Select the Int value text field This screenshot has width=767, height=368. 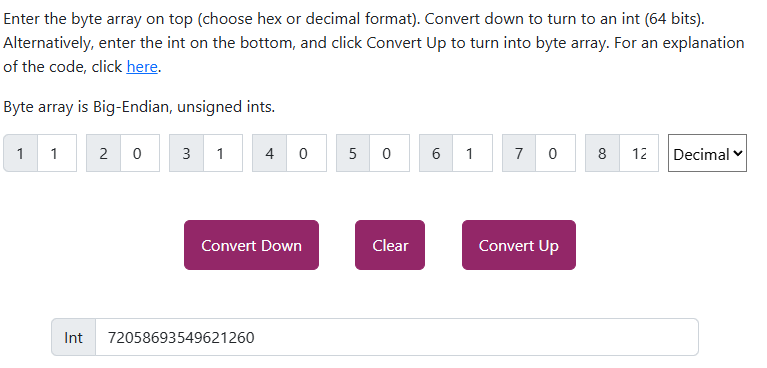coord(397,337)
